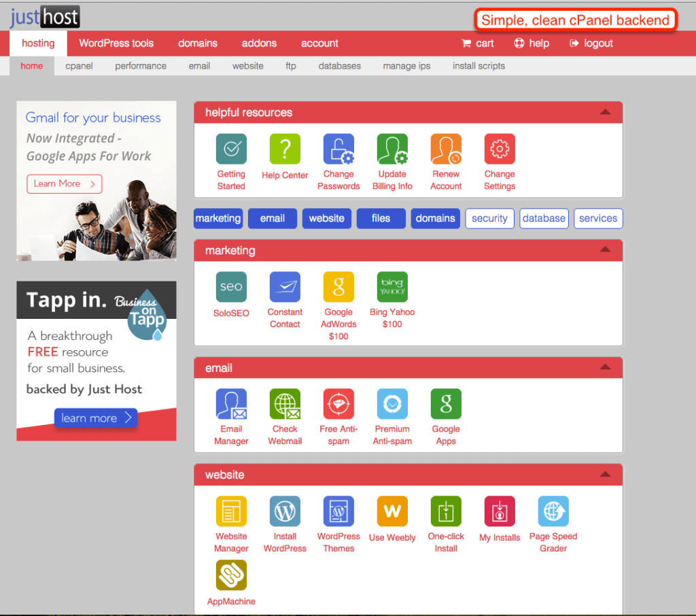This screenshot has width=696, height=616.
Task: Open the databases sub-navigation link
Action: 340,66
